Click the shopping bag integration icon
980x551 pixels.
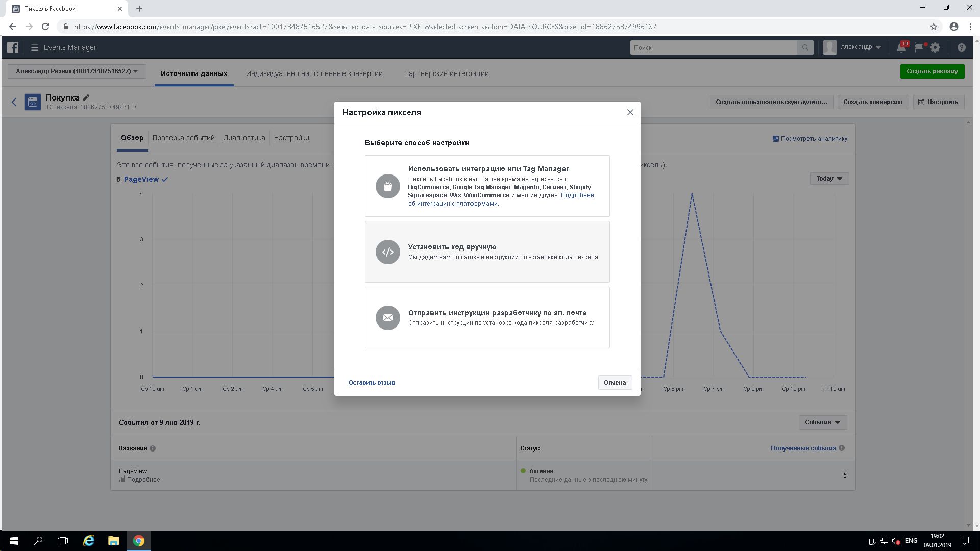pyautogui.click(x=388, y=186)
